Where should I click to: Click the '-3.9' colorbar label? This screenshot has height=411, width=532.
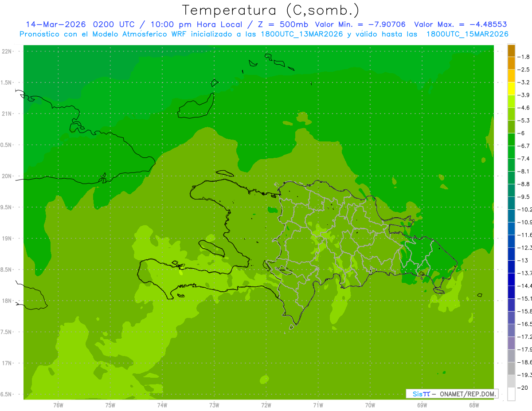tap(524, 95)
